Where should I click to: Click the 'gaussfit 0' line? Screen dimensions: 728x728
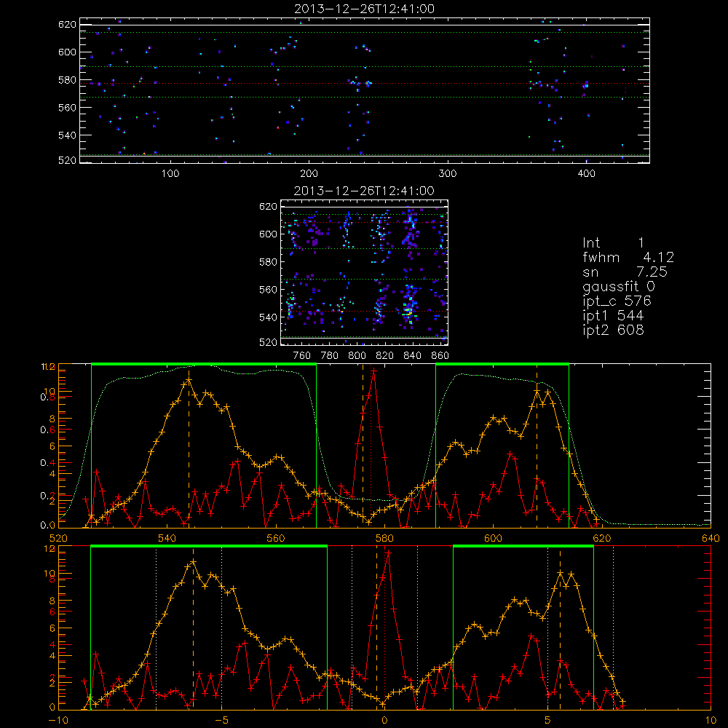[618, 286]
